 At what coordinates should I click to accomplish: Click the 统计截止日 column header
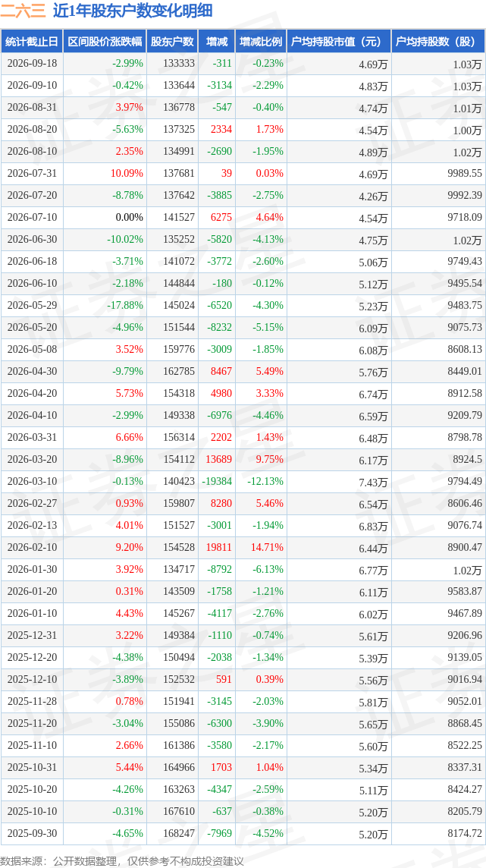click(32, 42)
